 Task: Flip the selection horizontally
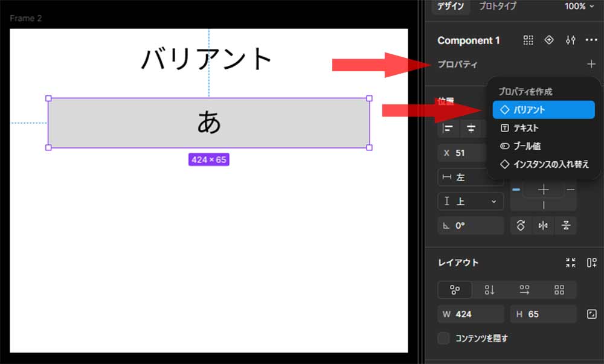point(543,226)
